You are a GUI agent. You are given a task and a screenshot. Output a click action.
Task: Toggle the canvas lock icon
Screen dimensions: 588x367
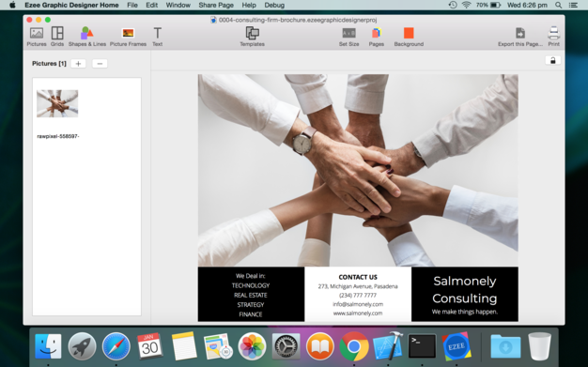pos(552,60)
